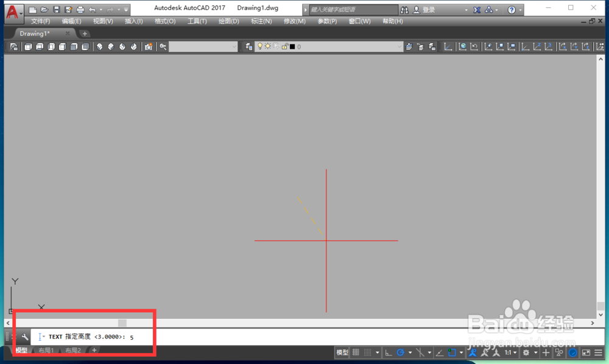The image size is (609, 364).
Task: Toggle Polar Tracking in status bar
Action: coord(401,353)
